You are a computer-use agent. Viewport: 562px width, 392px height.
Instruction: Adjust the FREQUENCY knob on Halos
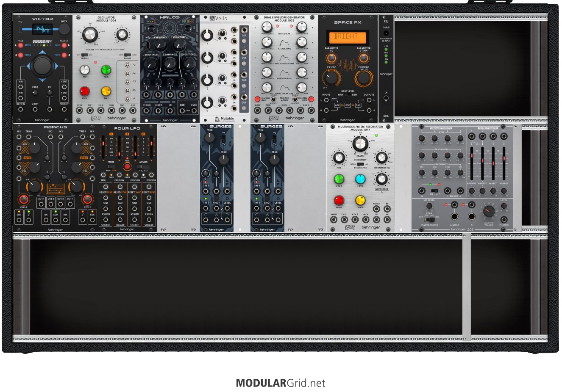161,45
